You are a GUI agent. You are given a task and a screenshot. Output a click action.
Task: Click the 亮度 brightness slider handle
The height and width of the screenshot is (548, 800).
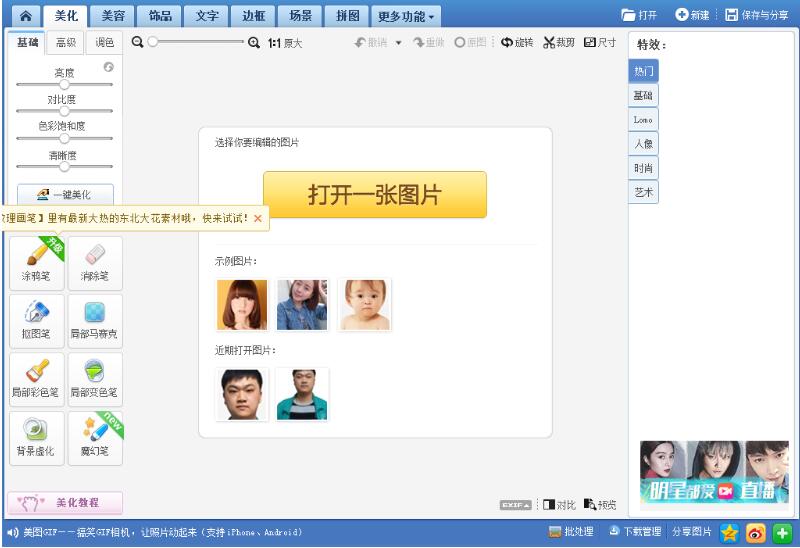pyautogui.click(x=64, y=84)
